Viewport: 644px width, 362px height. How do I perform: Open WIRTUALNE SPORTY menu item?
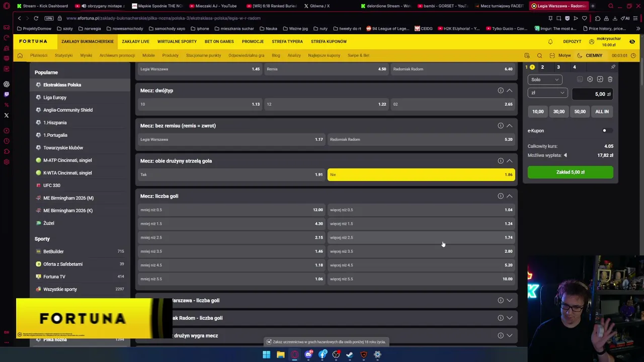(x=177, y=42)
